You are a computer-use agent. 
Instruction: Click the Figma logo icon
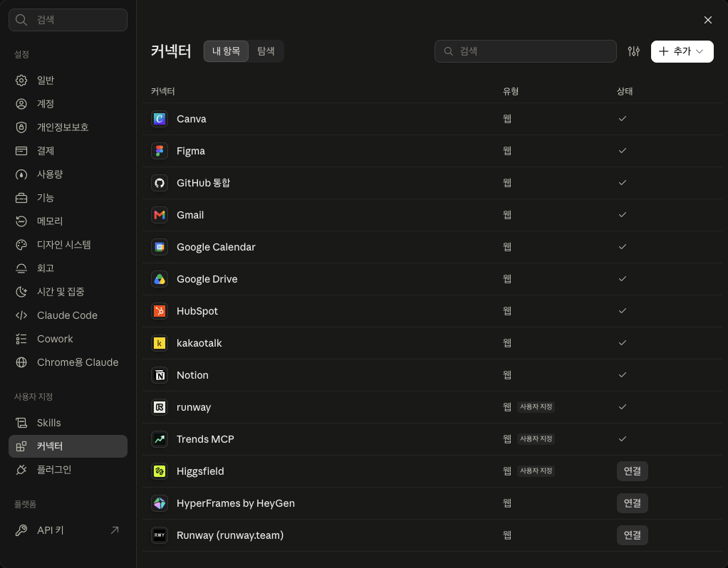pyautogui.click(x=160, y=151)
